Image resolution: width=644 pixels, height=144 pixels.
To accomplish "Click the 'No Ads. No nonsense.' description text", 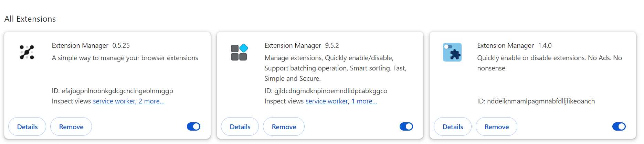I will pos(549,63).
